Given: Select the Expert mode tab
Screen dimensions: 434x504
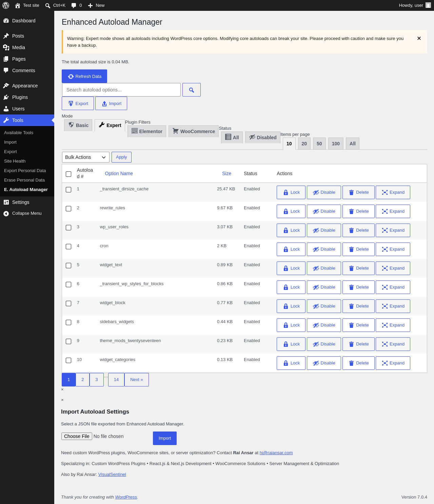Looking at the screenshot, I should point(110,125).
